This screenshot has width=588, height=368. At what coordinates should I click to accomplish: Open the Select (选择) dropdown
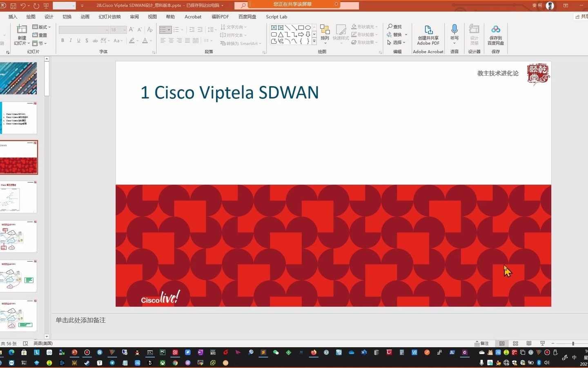(396, 43)
